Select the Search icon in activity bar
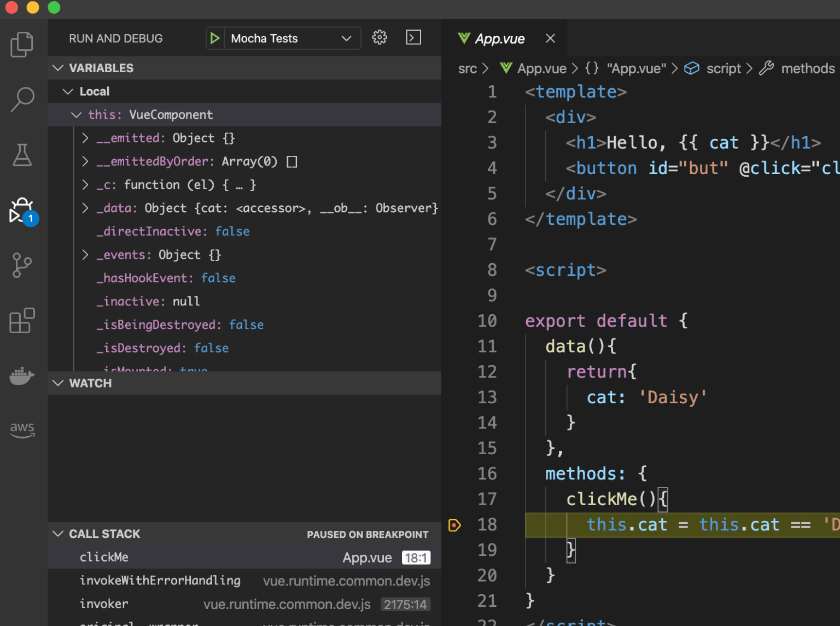 click(22, 99)
